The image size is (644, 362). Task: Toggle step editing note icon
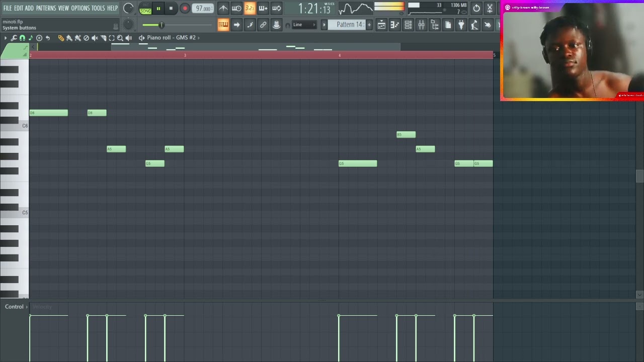click(250, 25)
